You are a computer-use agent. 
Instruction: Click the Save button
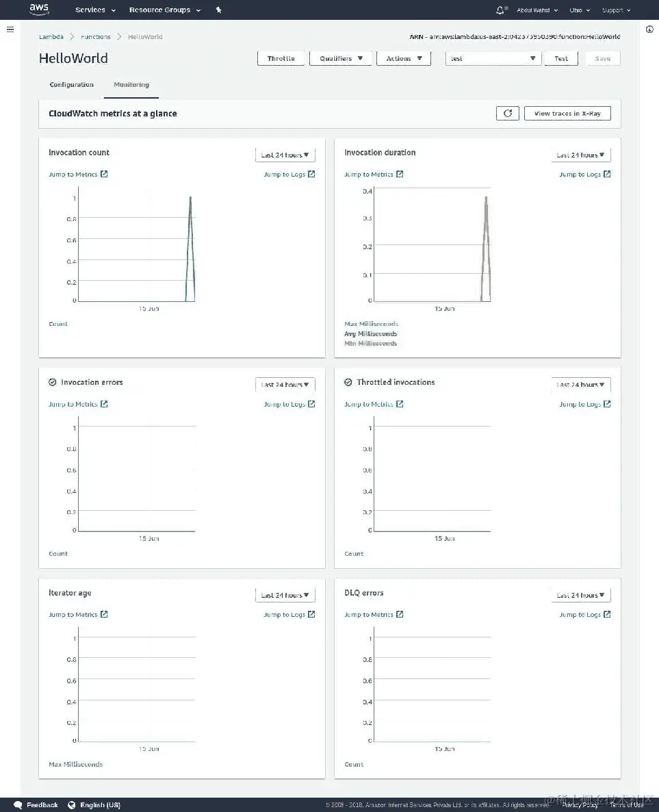click(x=603, y=58)
